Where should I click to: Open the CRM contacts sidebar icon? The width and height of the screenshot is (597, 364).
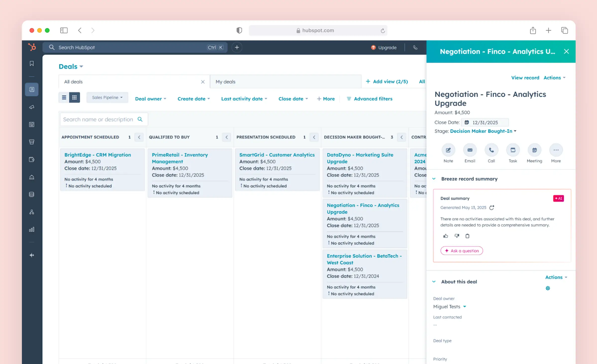coord(32,90)
